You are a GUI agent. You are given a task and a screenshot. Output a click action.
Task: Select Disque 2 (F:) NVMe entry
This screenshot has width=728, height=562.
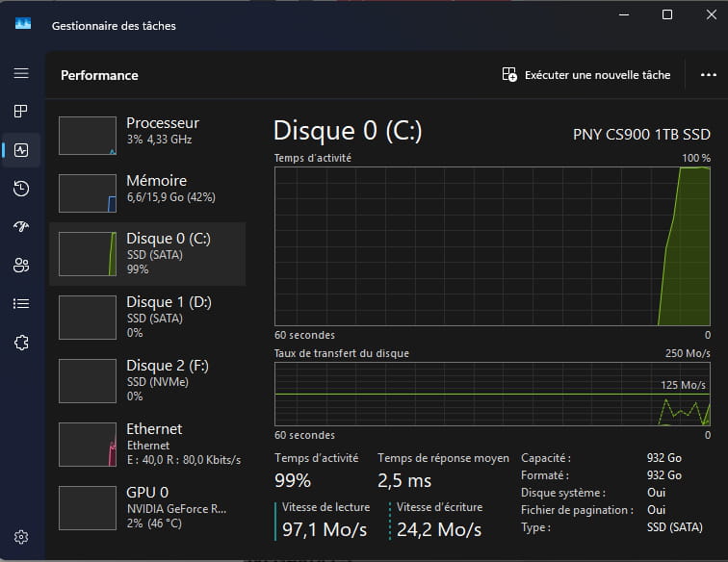click(x=147, y=380)
